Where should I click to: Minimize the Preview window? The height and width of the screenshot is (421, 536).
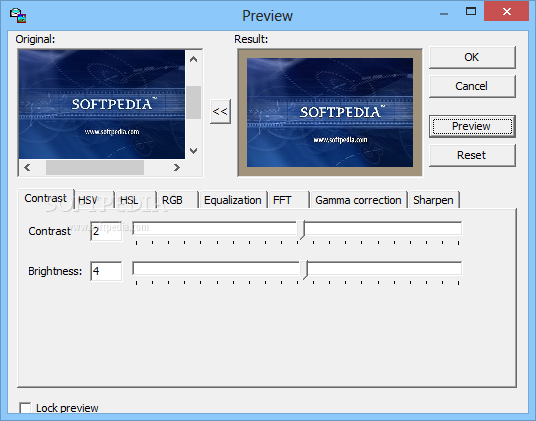tap(444, 14)
